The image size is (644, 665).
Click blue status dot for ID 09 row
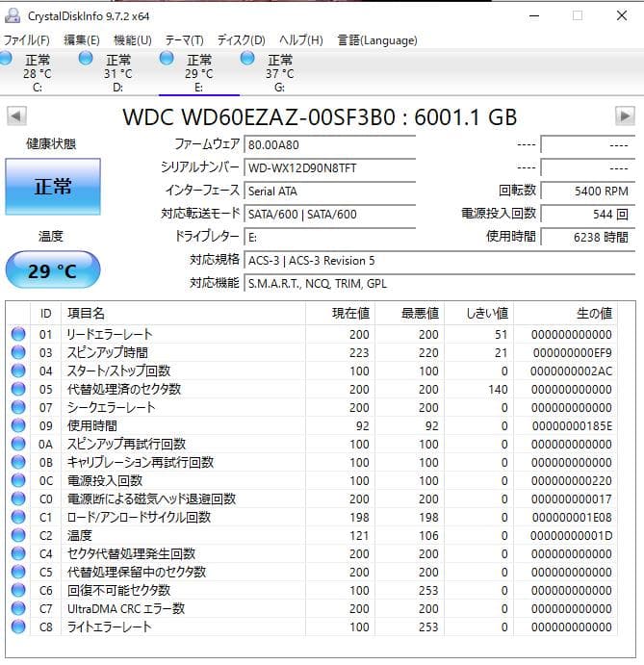[x=18, y=425]
